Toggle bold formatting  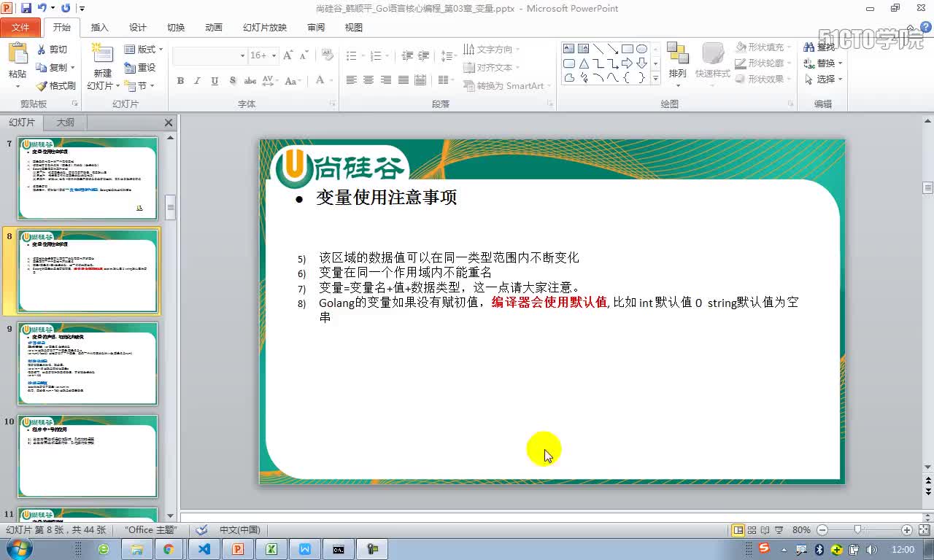point(180,81)
